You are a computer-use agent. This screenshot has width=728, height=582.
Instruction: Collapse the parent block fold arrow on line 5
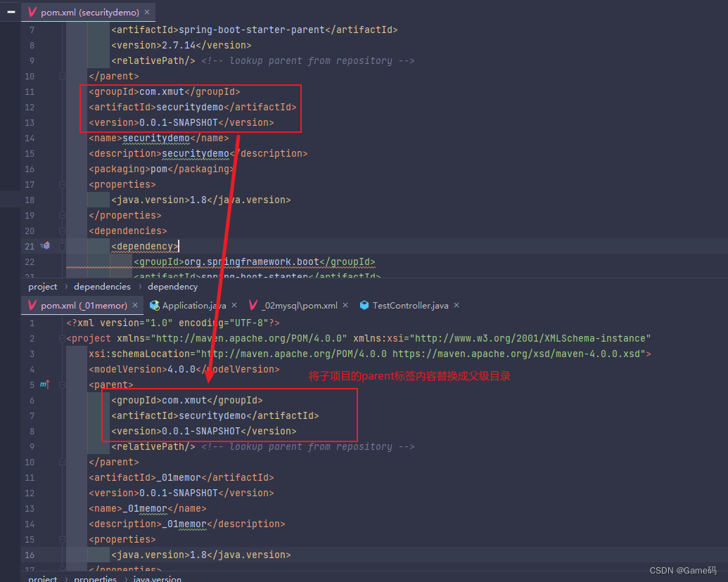click(62, 384)
